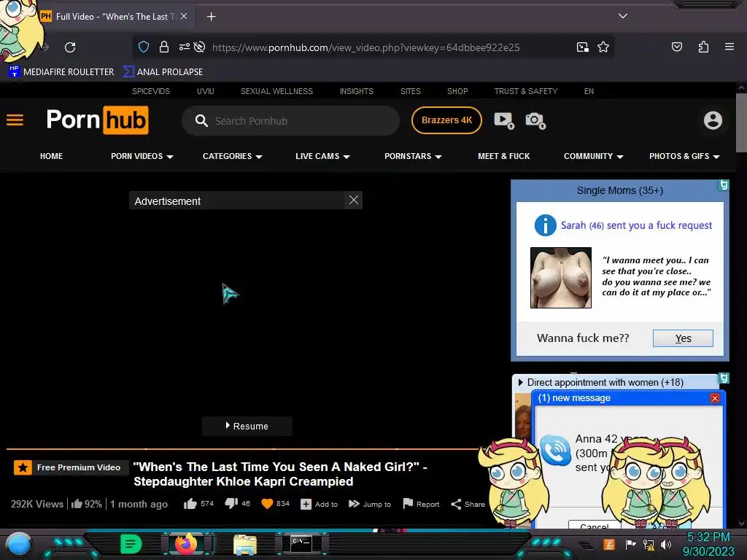Expand the LIVE CAMS navigation dropdown
The image size is (747, 560).
(x=322, y=156)
